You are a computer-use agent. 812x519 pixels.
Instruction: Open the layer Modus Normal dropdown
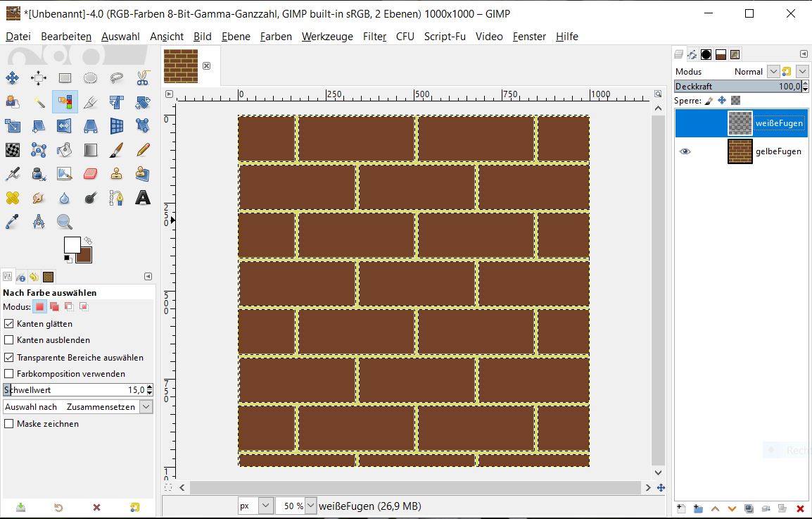pyautogui.click(x=773, y=71)
